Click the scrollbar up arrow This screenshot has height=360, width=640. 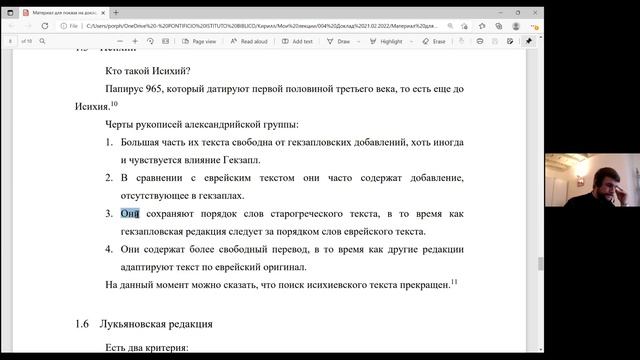(540, 38)
